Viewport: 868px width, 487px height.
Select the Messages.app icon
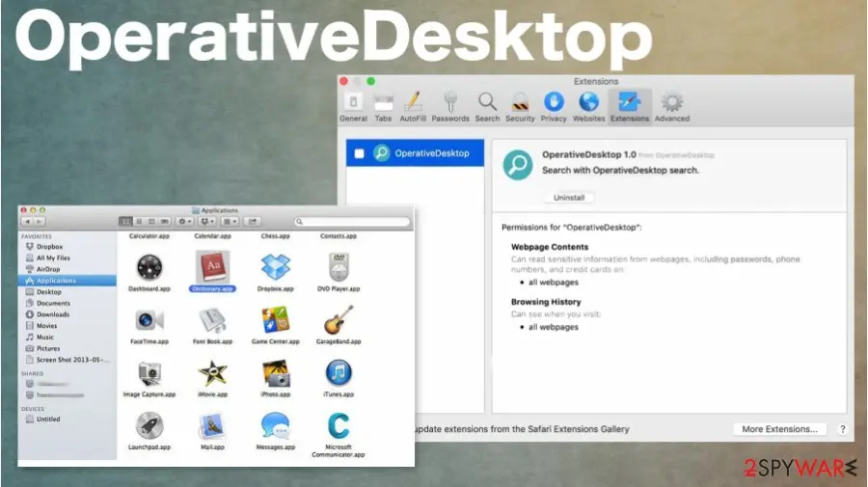[x=276, y=426]
